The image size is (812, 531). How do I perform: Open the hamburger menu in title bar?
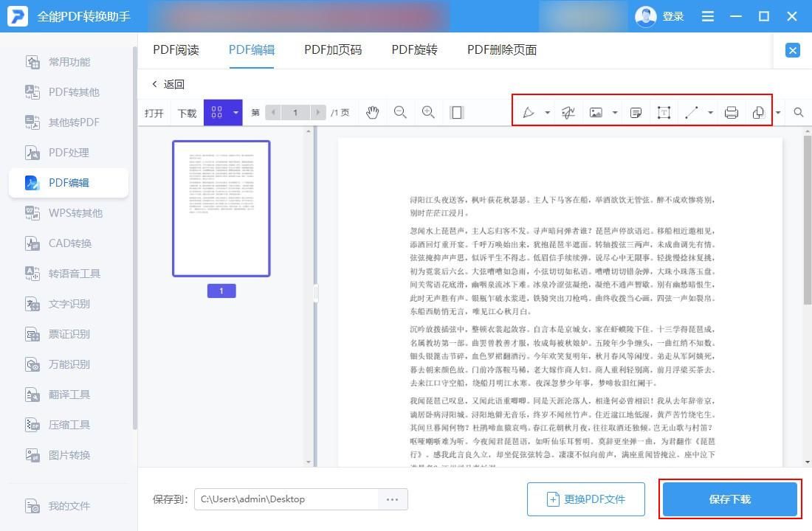tap(707, 16)
